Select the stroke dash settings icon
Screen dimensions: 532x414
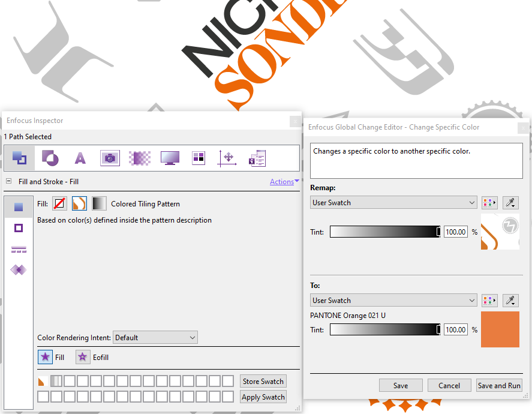pyautogui.click(x=19, y=250)
